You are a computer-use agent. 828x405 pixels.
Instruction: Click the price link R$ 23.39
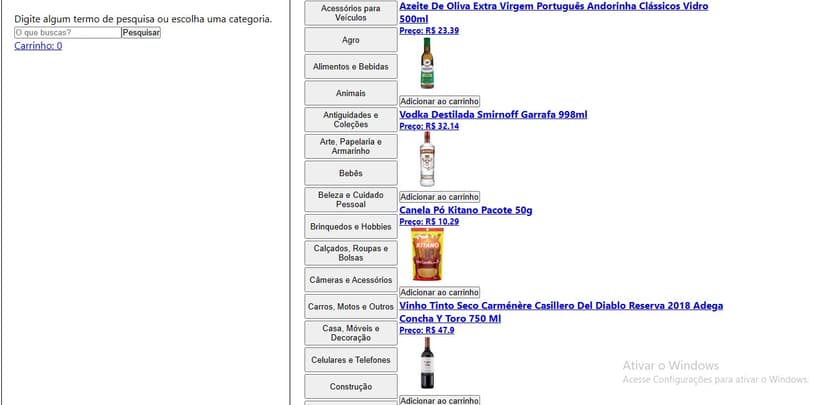pos(429,31)
